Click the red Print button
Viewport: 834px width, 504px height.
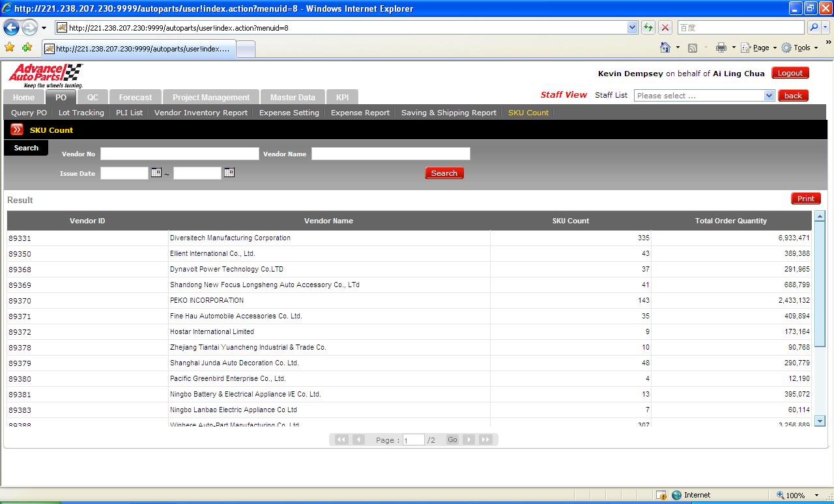[x=805, y=199]
